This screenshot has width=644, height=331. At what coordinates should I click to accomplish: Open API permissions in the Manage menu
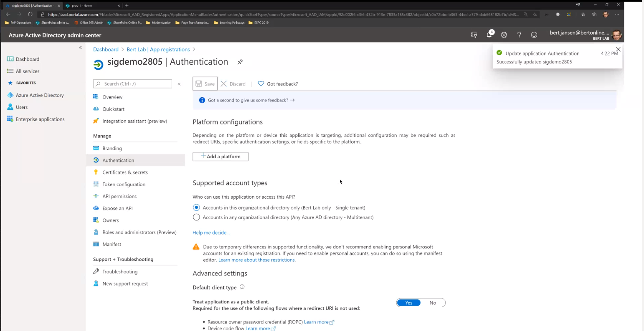pyautogui.click(x=119, y=196)
